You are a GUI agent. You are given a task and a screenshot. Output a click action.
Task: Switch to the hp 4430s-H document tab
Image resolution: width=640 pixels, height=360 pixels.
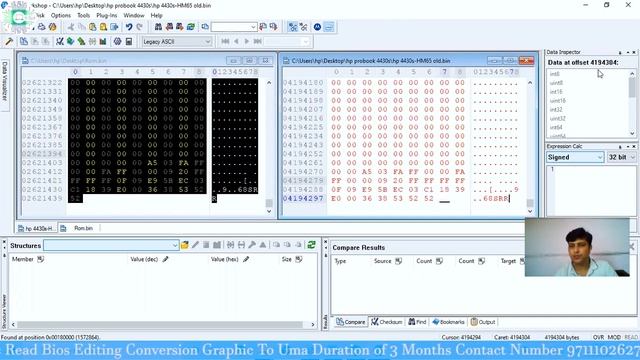(x=36, y=228)
